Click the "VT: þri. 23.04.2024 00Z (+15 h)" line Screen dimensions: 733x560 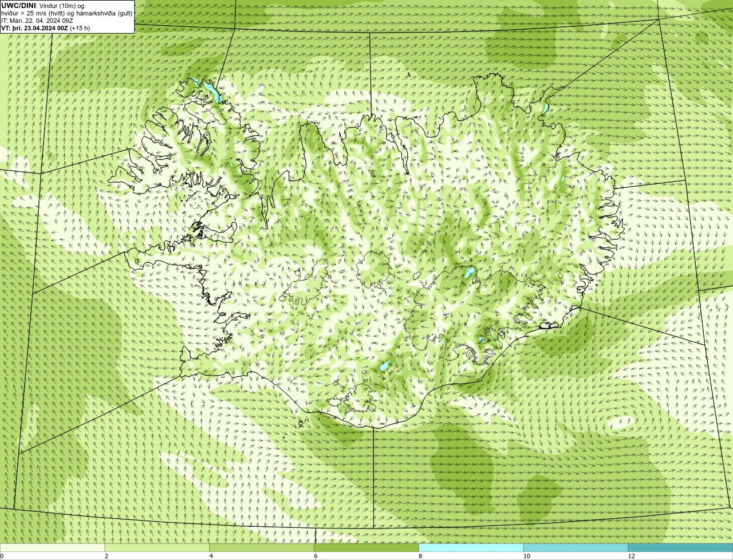[x=46, y=28]
